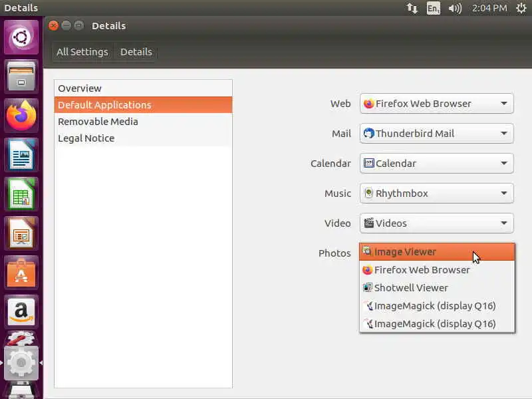Screen dimensions: 532x399
Task: Open Ubuntu Software Center from the dock
Action: click(x=21, y=273)
